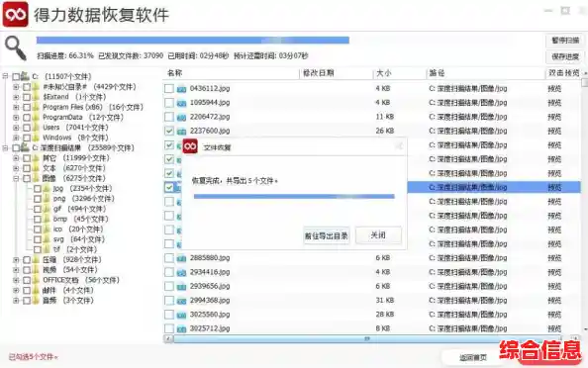Click the 已勾选5个文件 status text

click(33, 357)
